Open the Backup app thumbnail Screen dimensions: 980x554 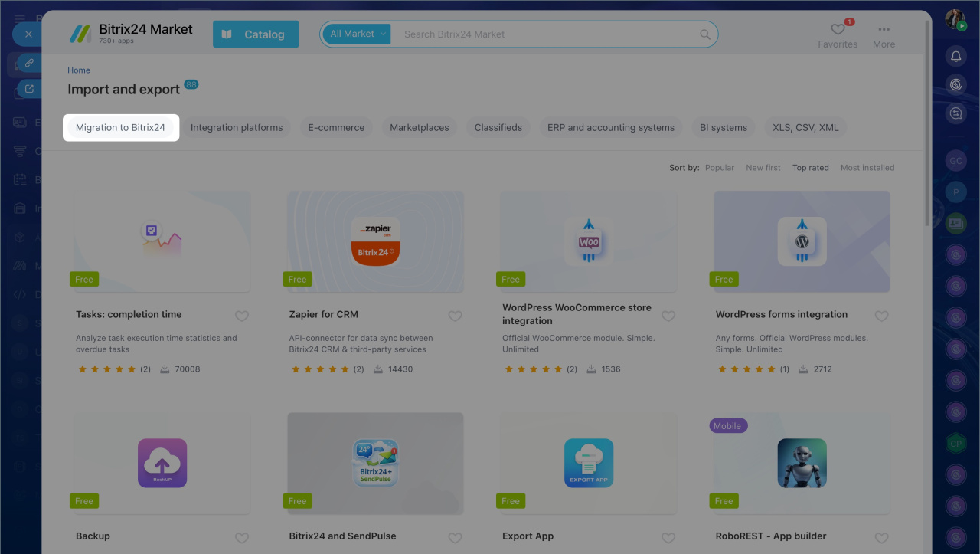(162, 464)
